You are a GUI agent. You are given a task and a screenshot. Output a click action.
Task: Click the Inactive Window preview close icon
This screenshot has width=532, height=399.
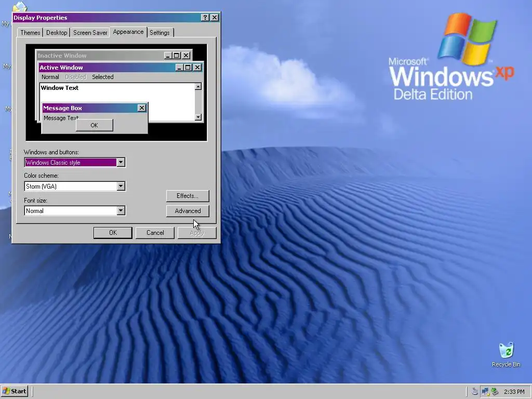tap(186, 55)
